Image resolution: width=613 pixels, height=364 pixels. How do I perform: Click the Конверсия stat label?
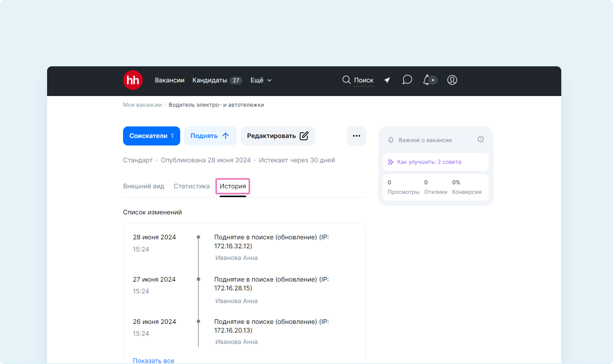pos(467,192)
